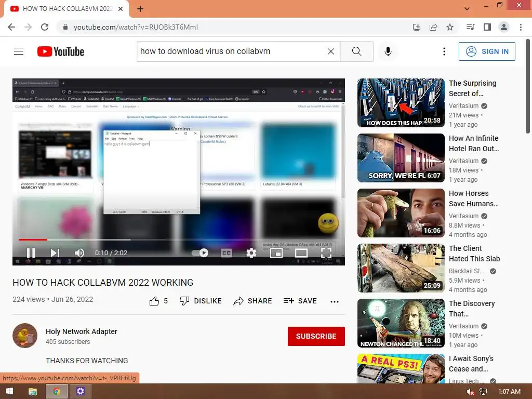
Task: Open the Windows Start menu
Action: click(x=9, y=391)
